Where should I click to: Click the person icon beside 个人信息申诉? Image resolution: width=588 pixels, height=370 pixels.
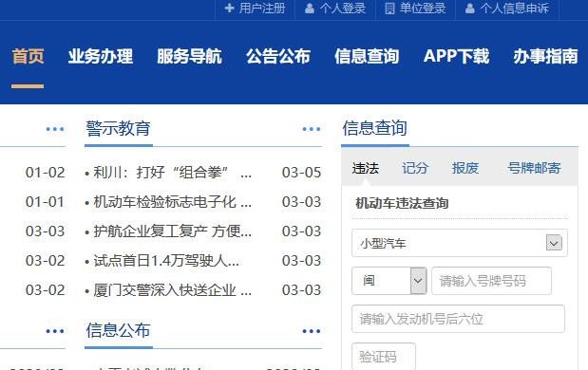[x=469, y=9]
